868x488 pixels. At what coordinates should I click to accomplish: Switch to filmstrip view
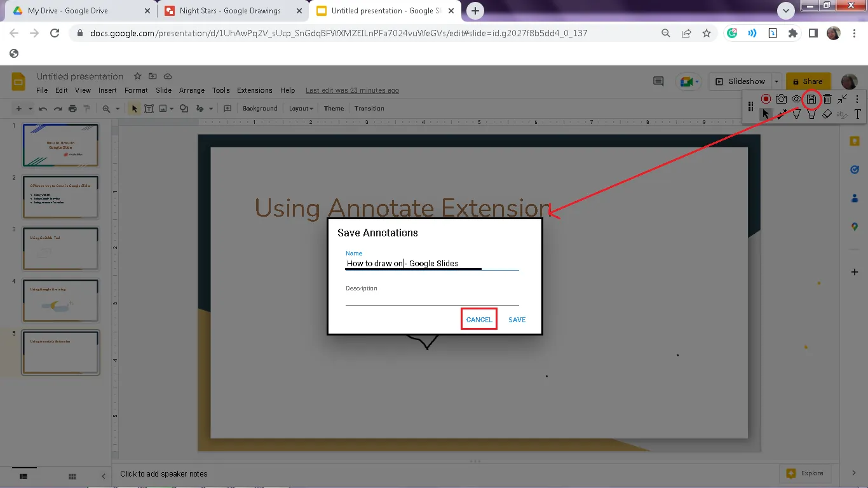[x=24, y=476]
